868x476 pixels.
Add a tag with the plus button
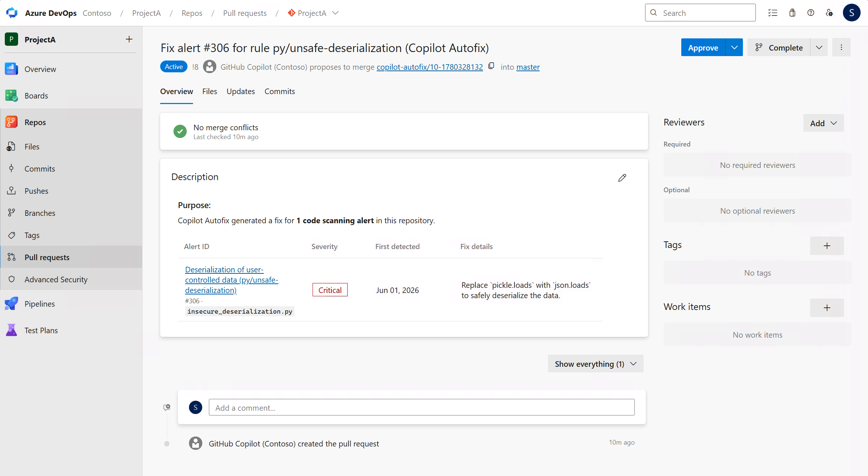(x=827, y=246)
